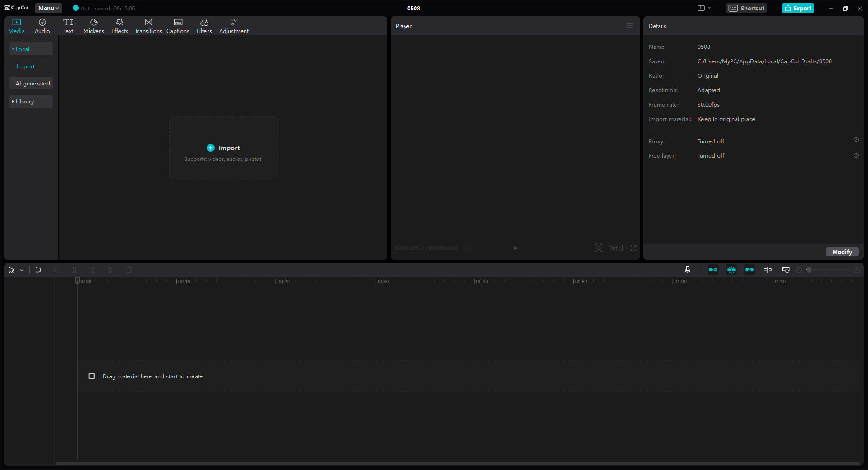Start a voiceover recording with the microphone icon
Screen dimensions: 868x470
[687, 270]
